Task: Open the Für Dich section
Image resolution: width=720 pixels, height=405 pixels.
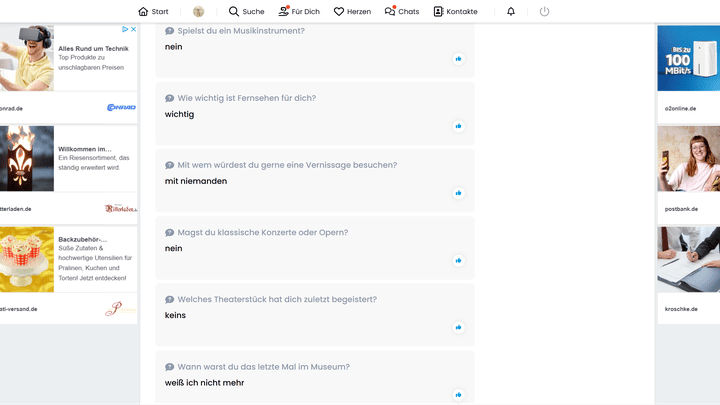Action: (298, 12)
